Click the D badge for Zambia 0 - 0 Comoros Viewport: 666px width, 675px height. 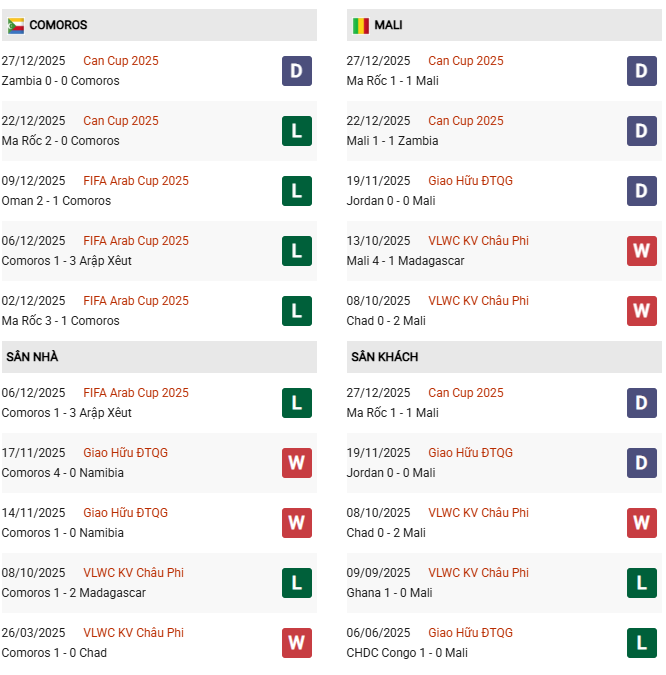click(x=297, y=71)
